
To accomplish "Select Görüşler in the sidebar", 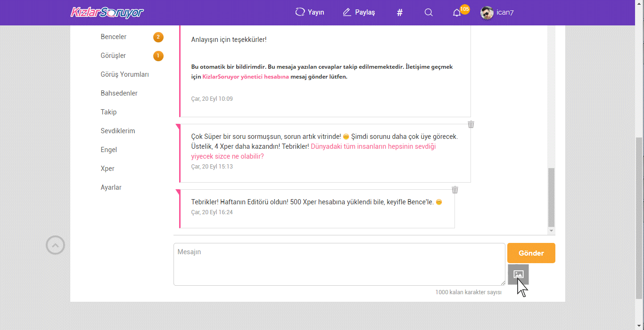I will [x=113, y=56].
